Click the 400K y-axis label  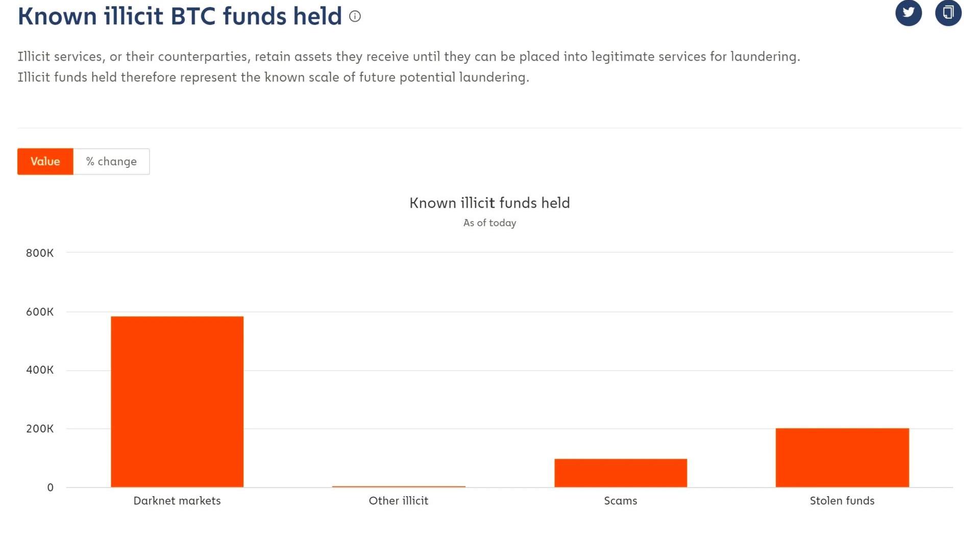click(40, 370)
